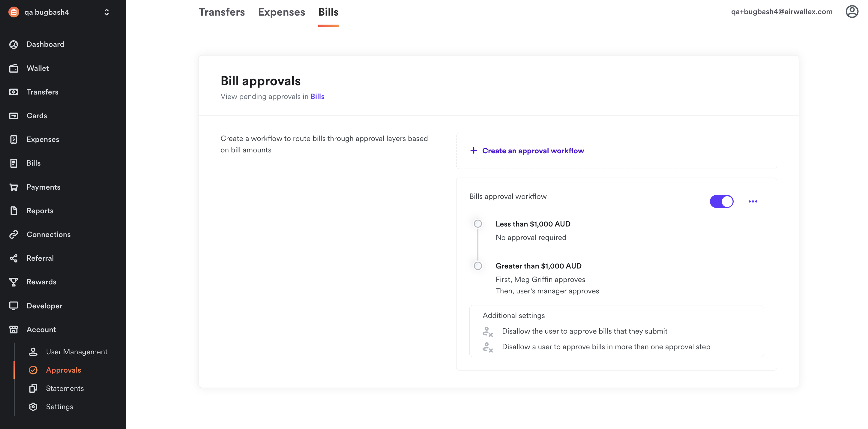The image size is (868, 429).
Task: Click 'Disallow a user to approve bills in more than one approval step'
Action: [606, 347]
